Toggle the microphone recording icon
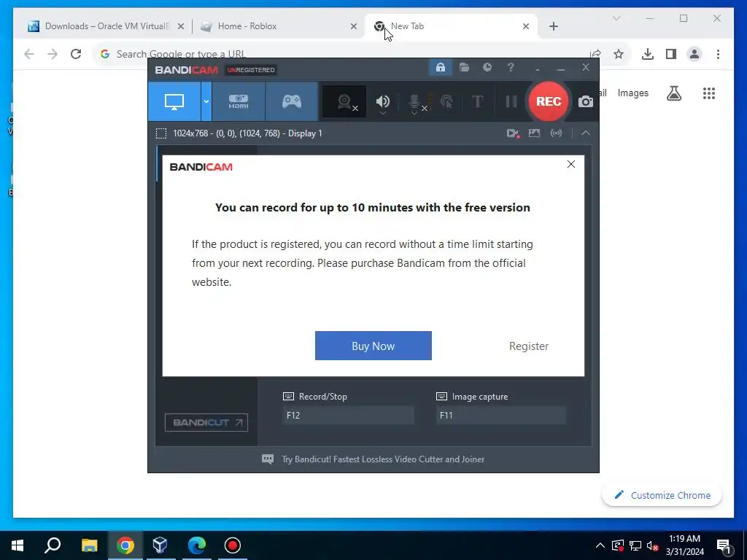 414,101
